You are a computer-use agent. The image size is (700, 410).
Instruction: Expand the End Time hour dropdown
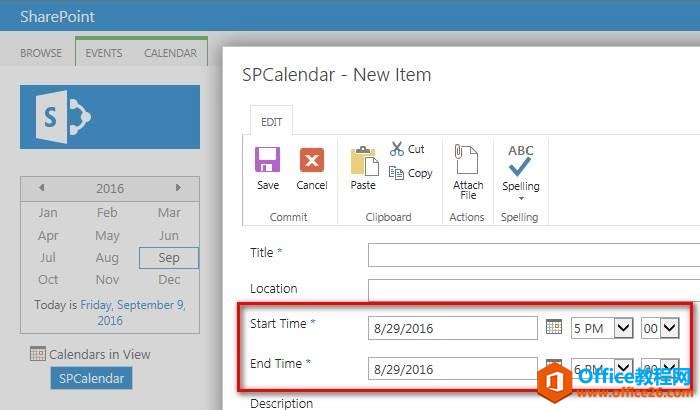click(x=623, y=368)
